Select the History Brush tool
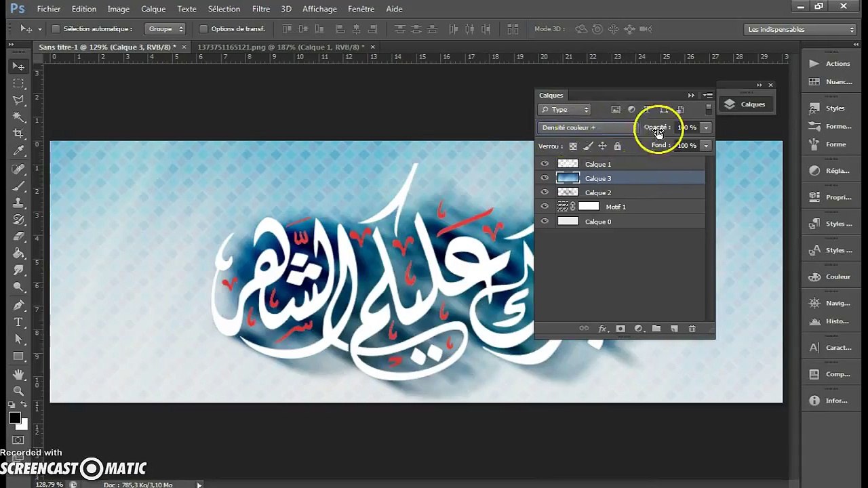The image size is (868, 488). [x=18, y=220]
